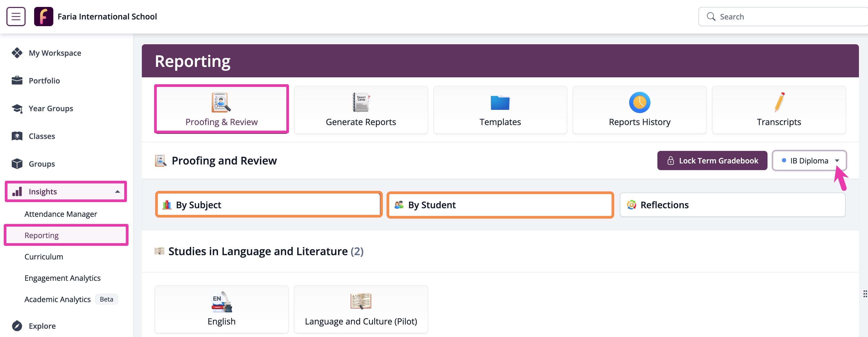Click the Lock Term Gradebook button
868x337 pixels.
[712, 161]
